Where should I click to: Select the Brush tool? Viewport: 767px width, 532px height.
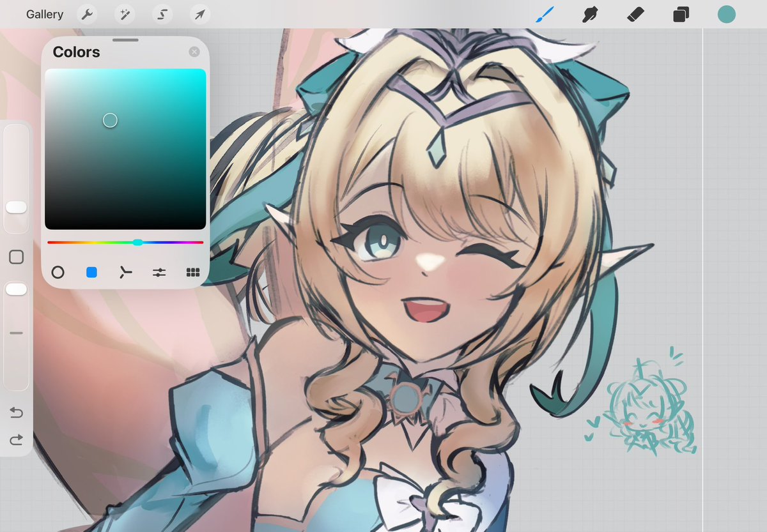point(545,14)
